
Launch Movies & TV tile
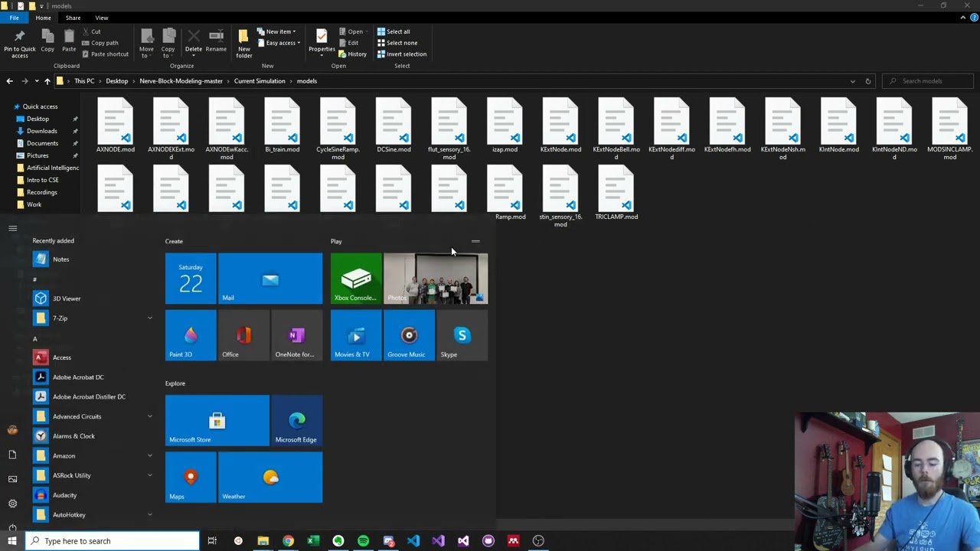[x=356, y=335]
